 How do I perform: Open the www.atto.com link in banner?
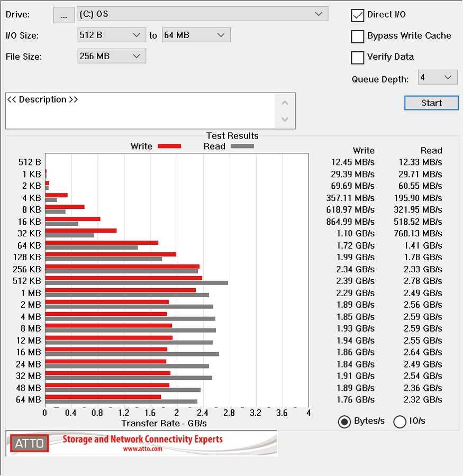(x=142, y=449)
